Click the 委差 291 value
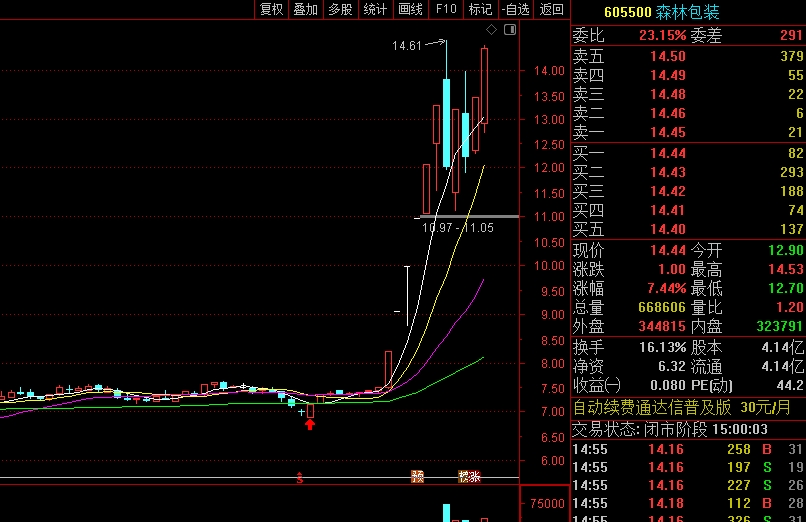806x522 pixels. [791, 35]
